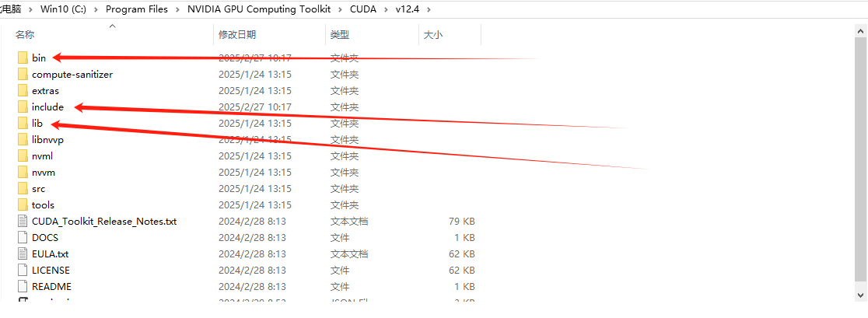Select the nvvm folder icon

[23, 172]
